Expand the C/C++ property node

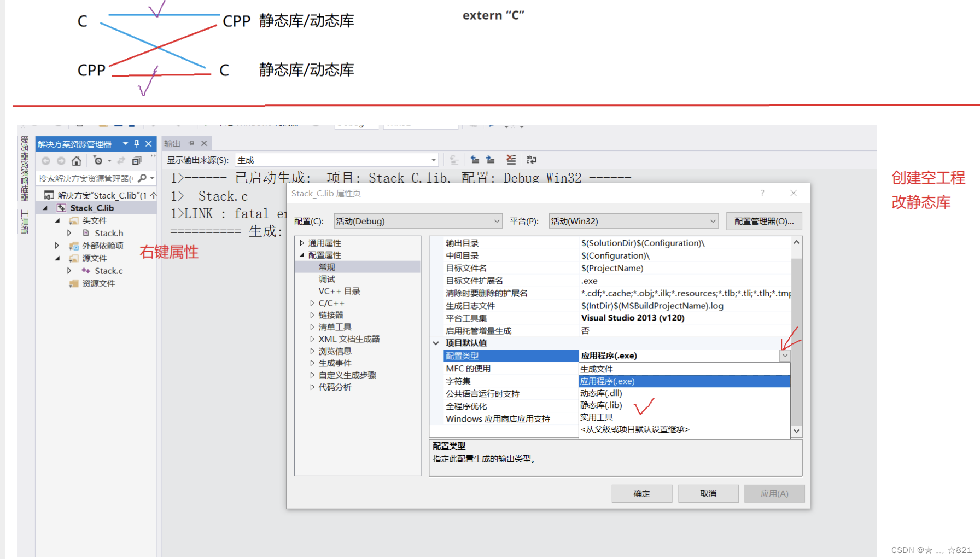[x=312, y=303]
